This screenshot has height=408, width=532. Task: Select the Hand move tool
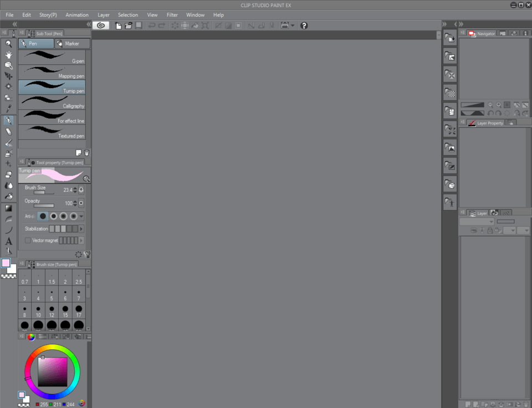point(8,54)
